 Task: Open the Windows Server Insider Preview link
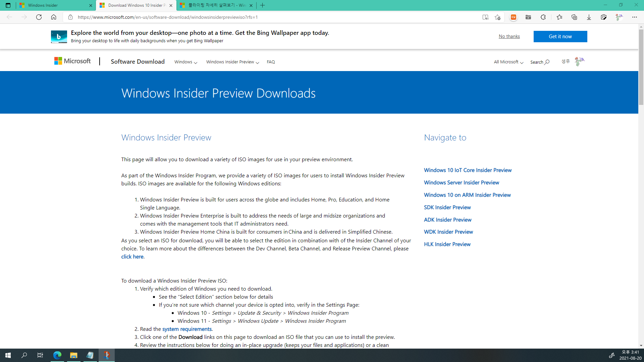(461, 183)
